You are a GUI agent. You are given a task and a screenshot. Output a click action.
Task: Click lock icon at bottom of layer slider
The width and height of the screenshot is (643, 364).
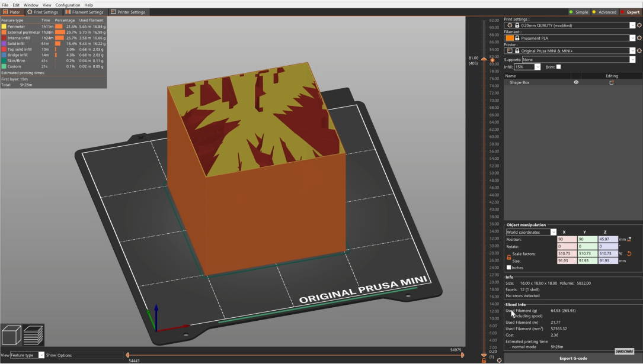pyautogui.click(x=484, y=360)
